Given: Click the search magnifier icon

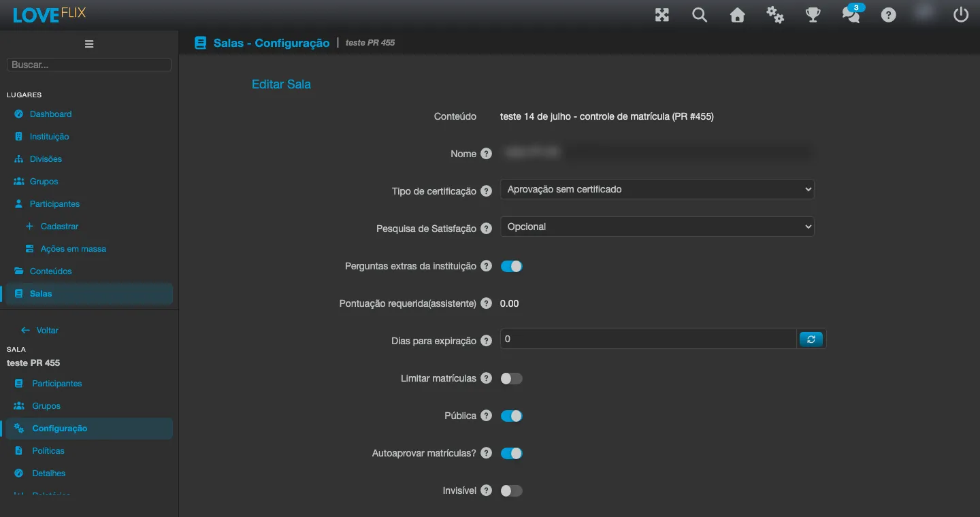Looking at the screenshot, I should click(x=700, y=15).
